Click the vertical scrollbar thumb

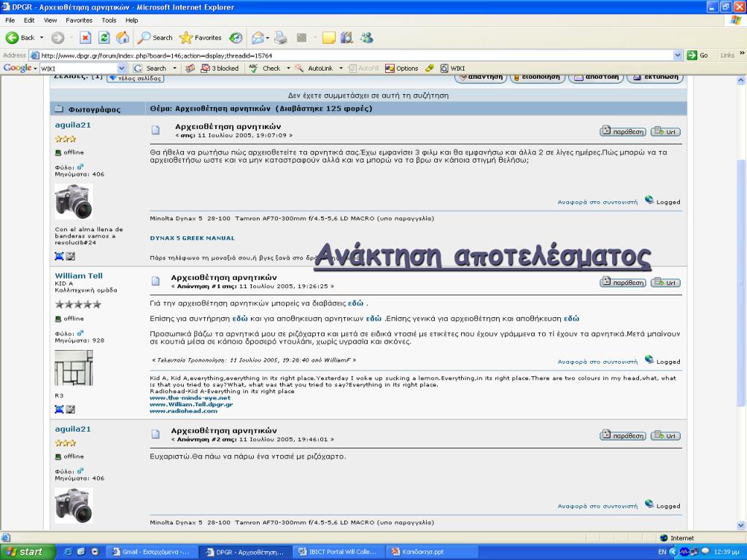741,283
